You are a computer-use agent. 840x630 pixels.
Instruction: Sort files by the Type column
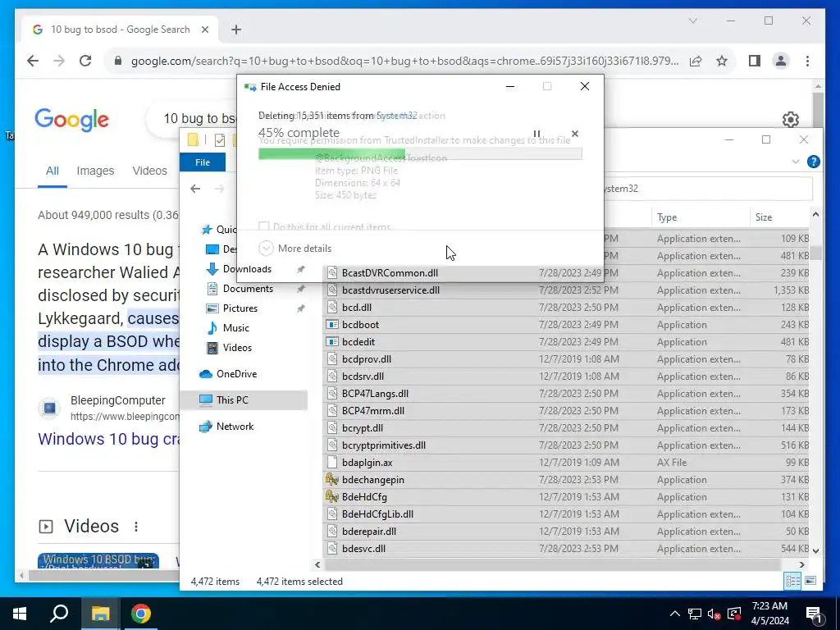[x=700, y=217]
